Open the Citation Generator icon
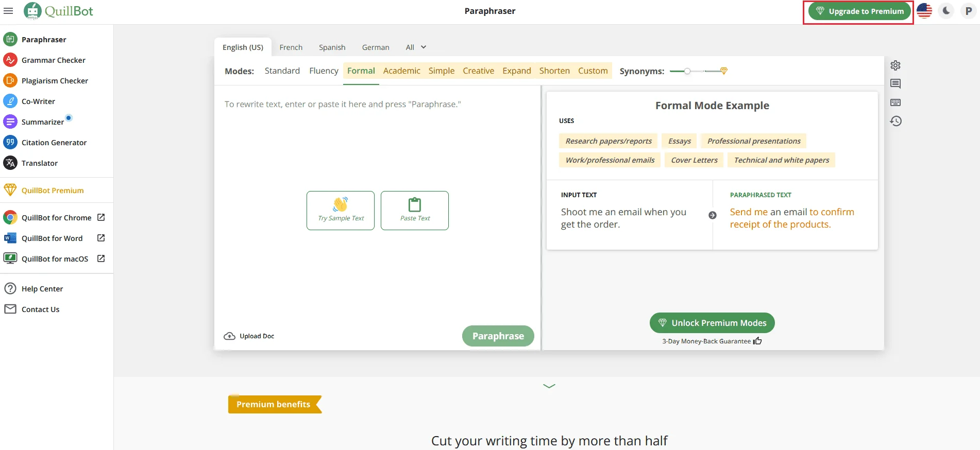The image size is (980, 450). click(10, 142)
